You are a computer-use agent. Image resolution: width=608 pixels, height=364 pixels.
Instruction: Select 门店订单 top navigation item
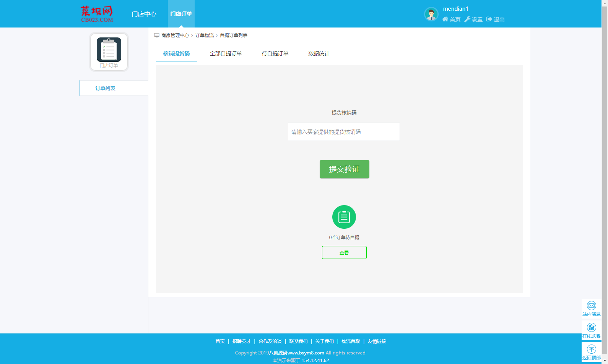181,14
